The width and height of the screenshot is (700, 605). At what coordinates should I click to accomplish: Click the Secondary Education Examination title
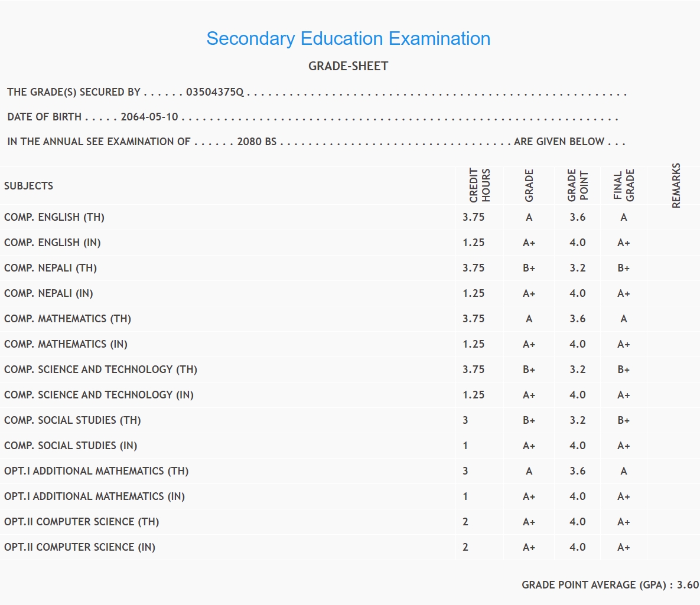pyautogui.click(x=348, y=39)
